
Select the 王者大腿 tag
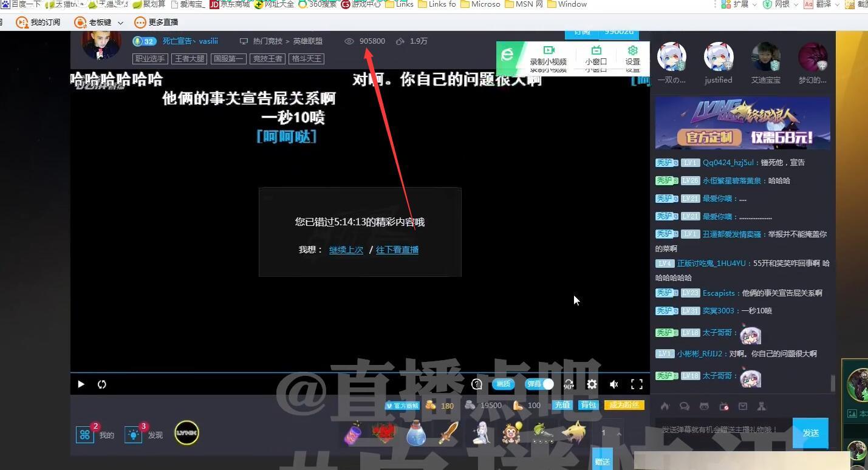189,59
